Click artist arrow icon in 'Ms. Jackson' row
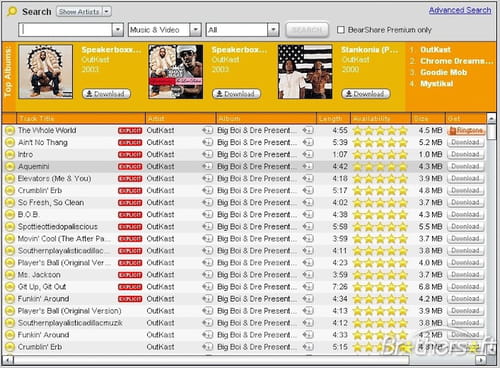 [x=208, y=275]
